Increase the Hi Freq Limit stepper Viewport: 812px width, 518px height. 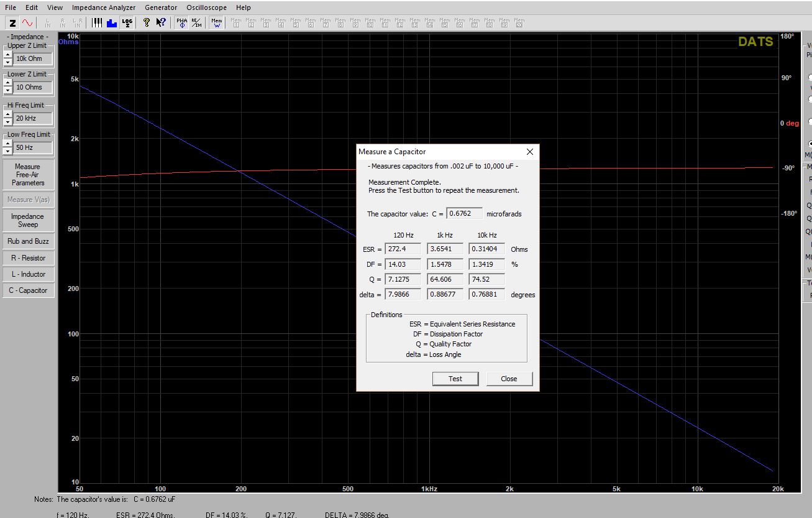click(7, 114)
